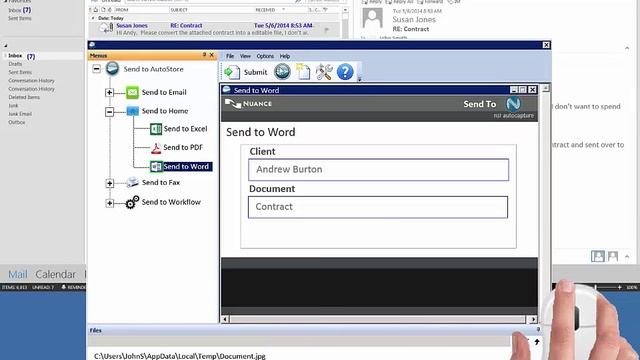This screenshot has width=640, height=360.
Task: Click the Files panel header
Action: 314,330
